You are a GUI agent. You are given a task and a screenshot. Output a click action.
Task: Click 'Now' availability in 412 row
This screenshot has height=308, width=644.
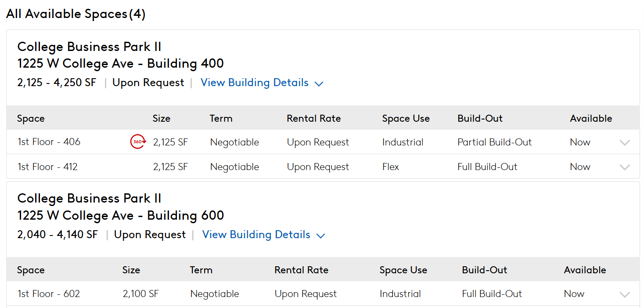pos(580,167)
